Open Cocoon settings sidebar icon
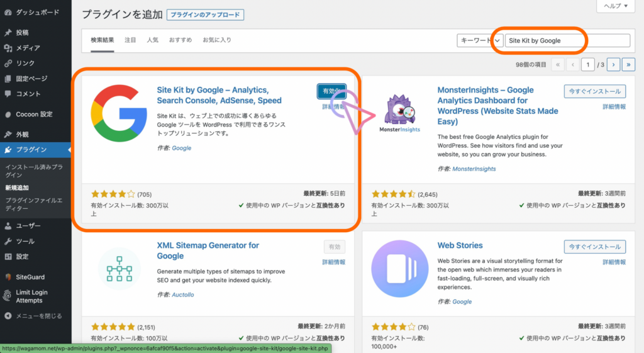 tap(8, 115)
